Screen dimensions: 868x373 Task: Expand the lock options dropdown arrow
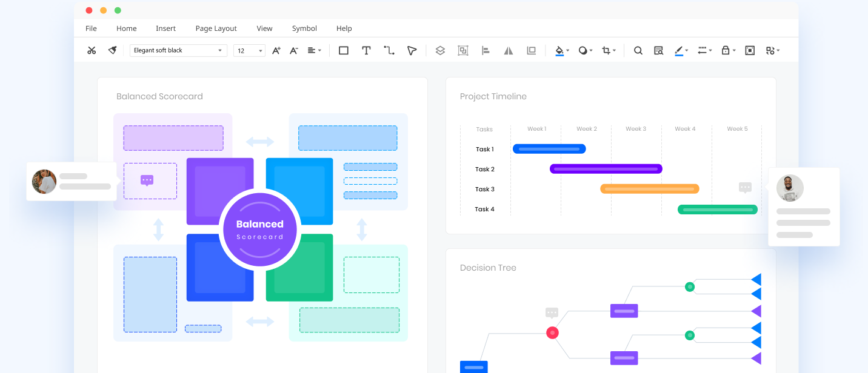tap(734, 51)
